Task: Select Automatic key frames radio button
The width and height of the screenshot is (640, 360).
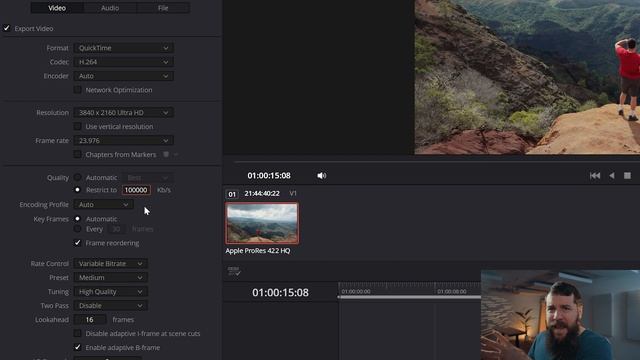Action: (x=78, y=219)
